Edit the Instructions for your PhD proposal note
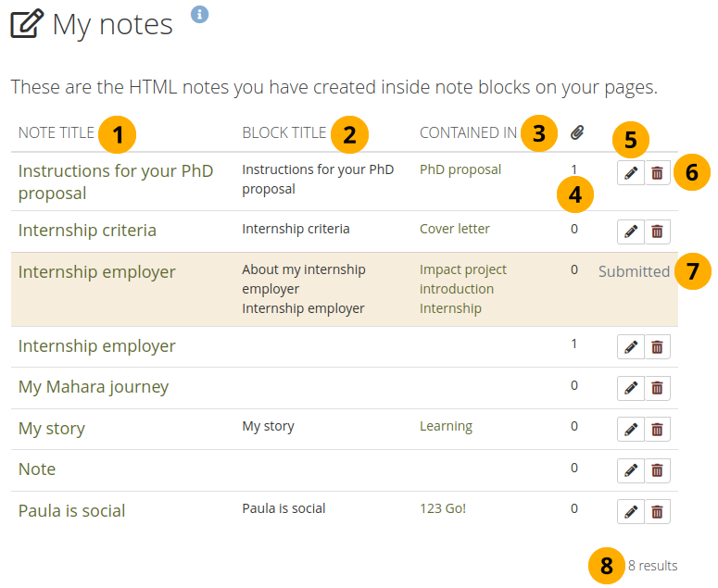Screen dimensions: 718x588 pos(631,173)
